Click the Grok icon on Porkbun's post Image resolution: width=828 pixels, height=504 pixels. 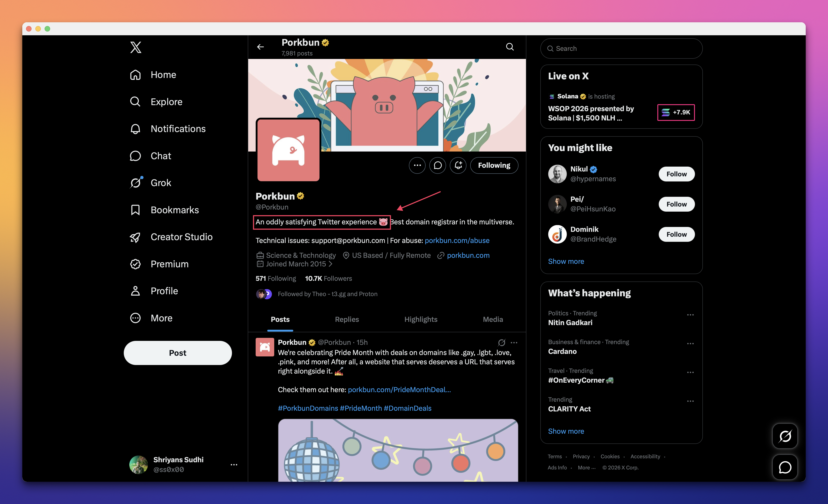501,342
